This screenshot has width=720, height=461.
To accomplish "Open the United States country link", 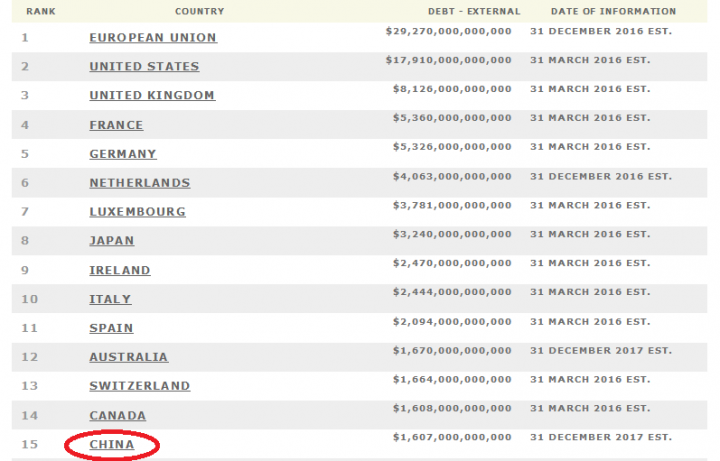I will (x=144, y=67).
